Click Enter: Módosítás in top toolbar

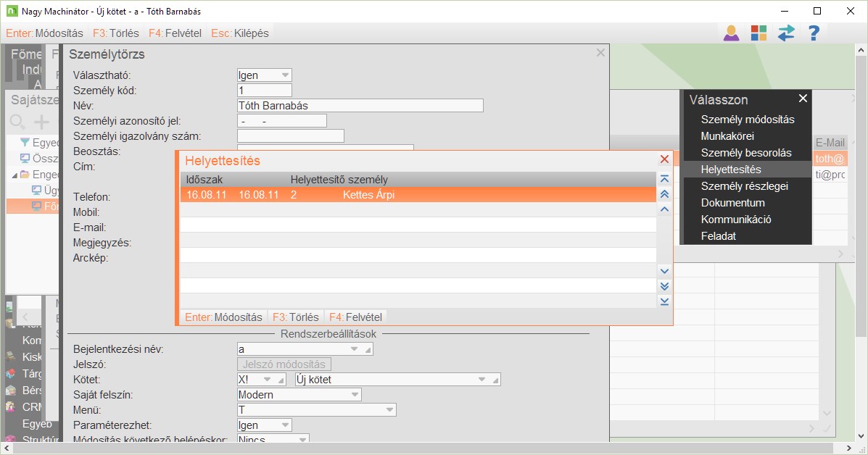(44, 33)
